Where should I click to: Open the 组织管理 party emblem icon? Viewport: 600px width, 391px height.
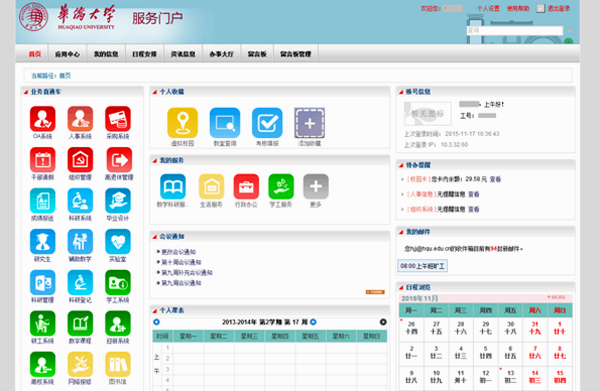[80, 160]
